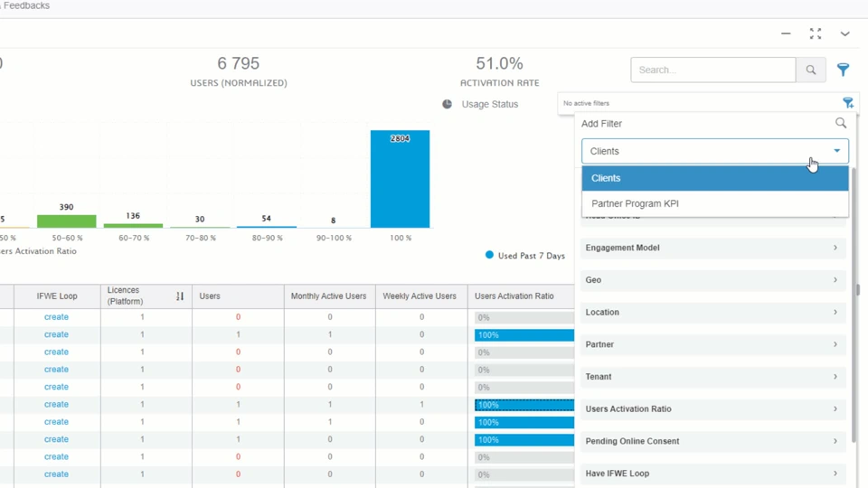The height and width of the screenshot is (488, 868).
Task: Open the Clients filter dropdown
Action: (714, 151)
